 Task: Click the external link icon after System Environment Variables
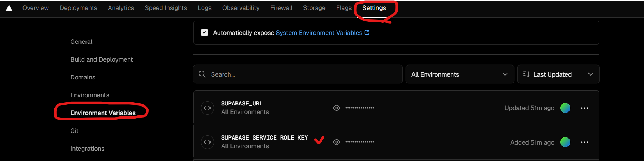coord(367,32)
